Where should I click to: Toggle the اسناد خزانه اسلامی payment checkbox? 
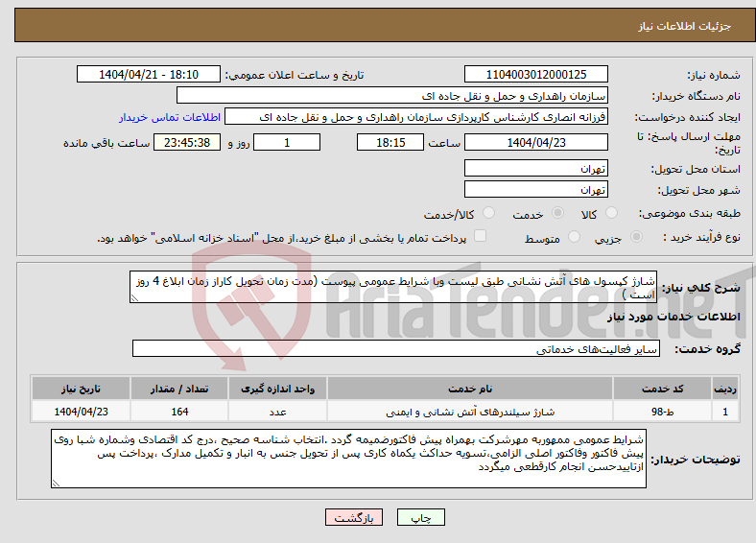coord(481,236)
